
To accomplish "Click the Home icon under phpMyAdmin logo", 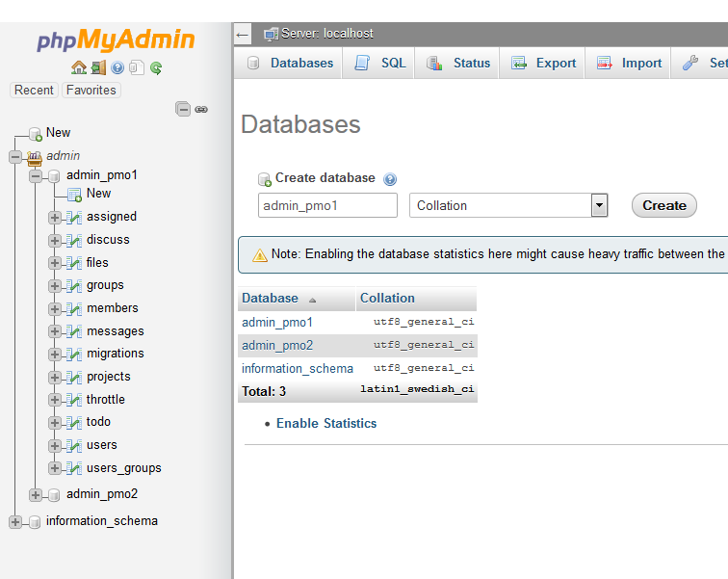I will click(79, 67).
